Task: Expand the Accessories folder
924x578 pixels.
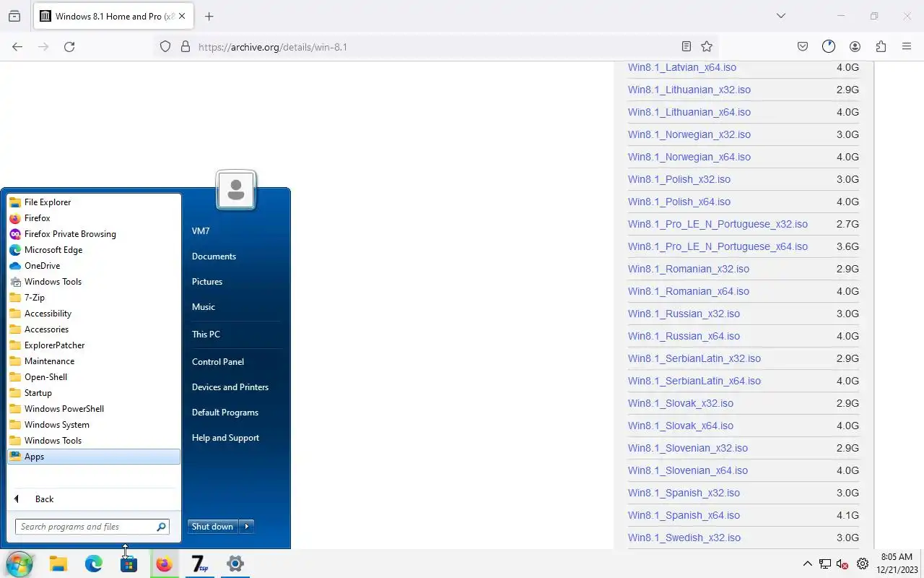Action: pos(94,329)
